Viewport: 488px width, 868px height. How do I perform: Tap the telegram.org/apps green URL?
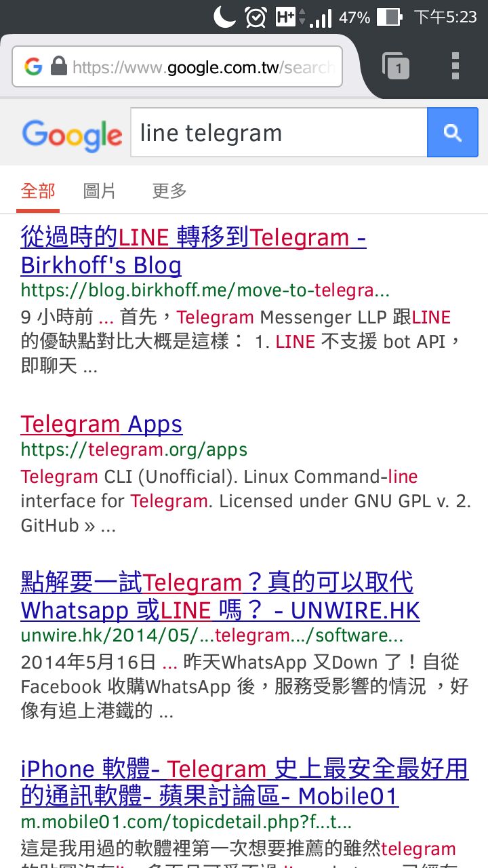134,450
